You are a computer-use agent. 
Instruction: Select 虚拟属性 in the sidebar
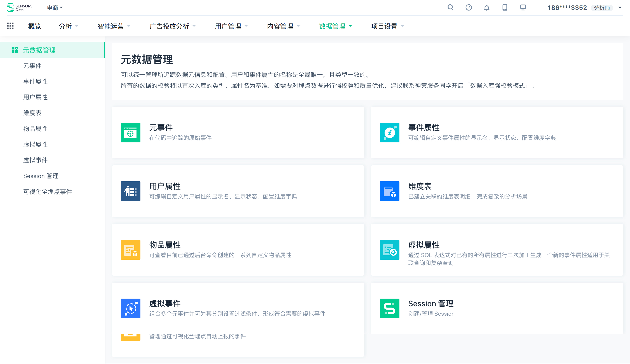tap(35, 145)
